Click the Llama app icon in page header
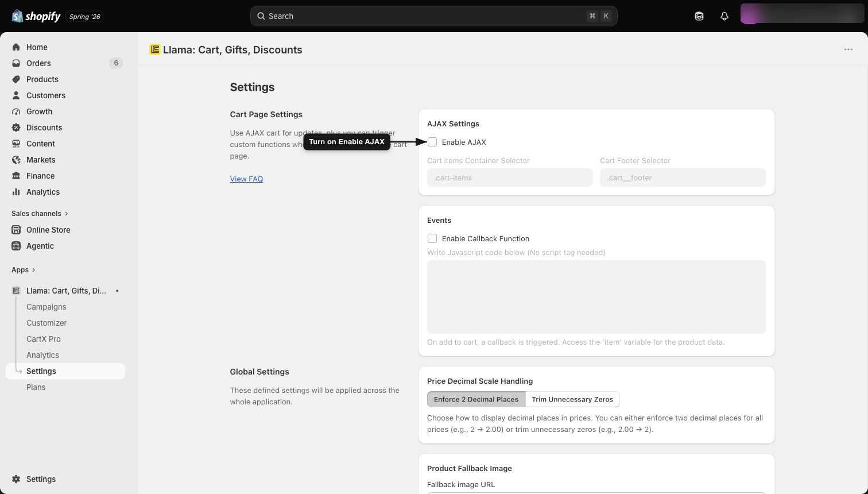This screenshot has height=494, width=868. 154,49
